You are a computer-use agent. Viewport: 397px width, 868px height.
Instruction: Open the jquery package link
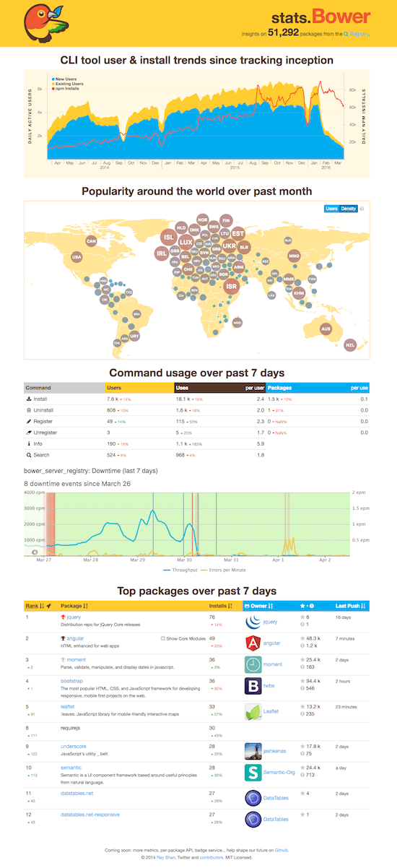pyautogui.click(x=73, y=617)
